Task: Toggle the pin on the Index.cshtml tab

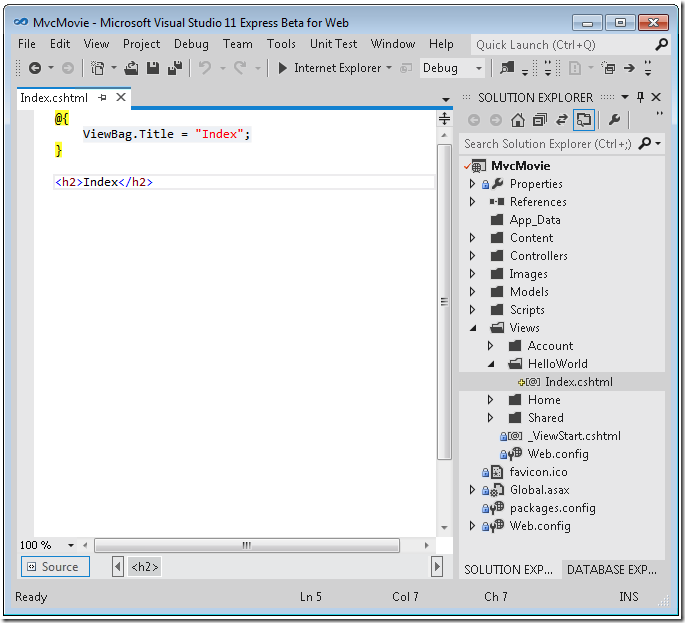Action: [x=103, y=98]
